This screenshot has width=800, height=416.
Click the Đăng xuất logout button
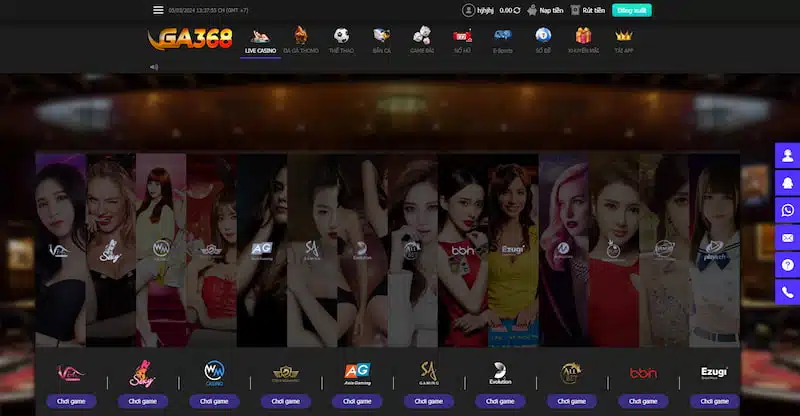click(632, 10)
